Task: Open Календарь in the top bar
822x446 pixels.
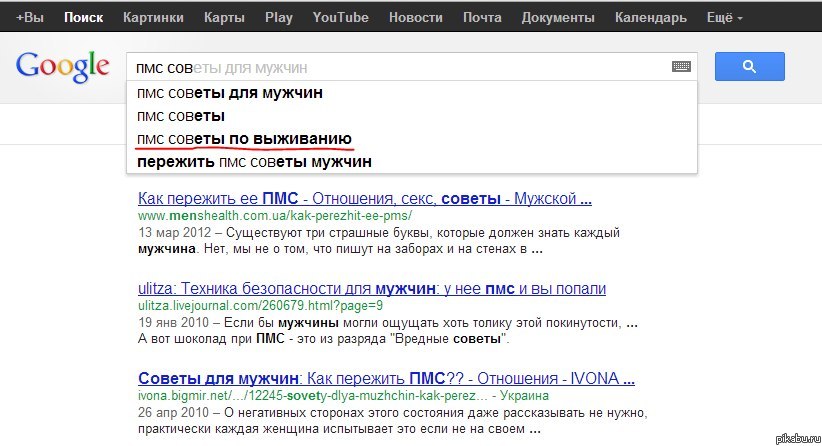Action: pos(650,18)
